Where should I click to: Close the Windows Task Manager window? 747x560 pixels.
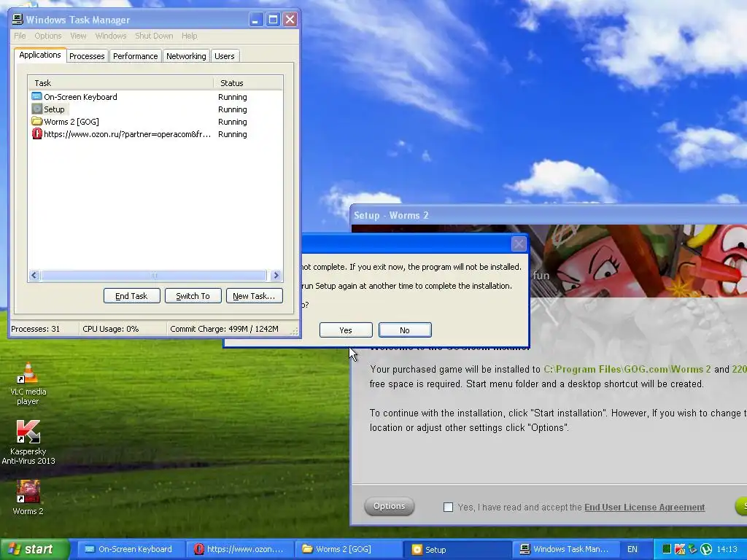click(x=290, y=20)
